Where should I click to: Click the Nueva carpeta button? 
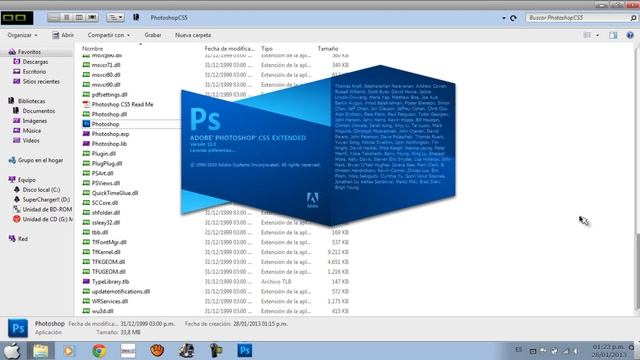point(193,35)
